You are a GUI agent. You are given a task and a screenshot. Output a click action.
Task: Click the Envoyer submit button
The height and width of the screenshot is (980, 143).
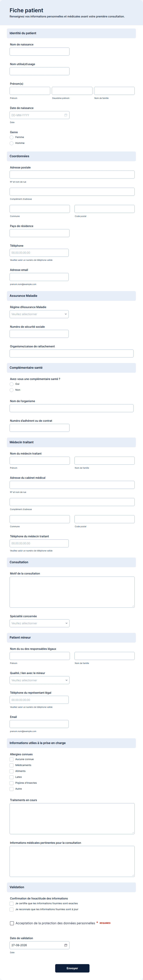(72, 968)
